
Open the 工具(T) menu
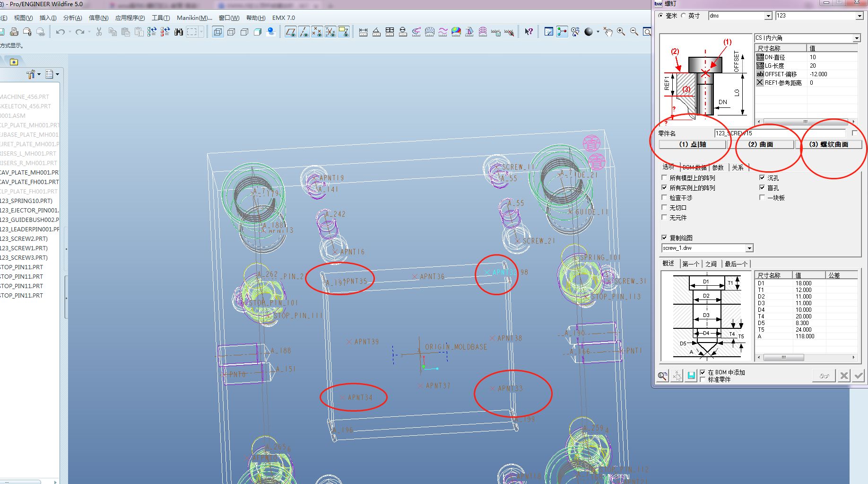tap(160, 18)
